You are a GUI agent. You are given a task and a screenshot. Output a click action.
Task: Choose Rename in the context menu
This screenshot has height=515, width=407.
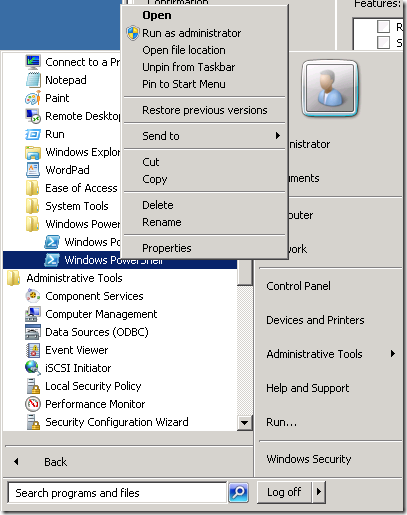(x=204, y=222)
